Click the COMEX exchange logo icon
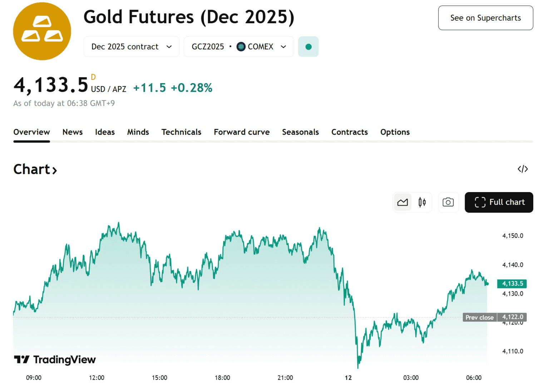Screen dimensions: 549x392 (x=241, y=47)
